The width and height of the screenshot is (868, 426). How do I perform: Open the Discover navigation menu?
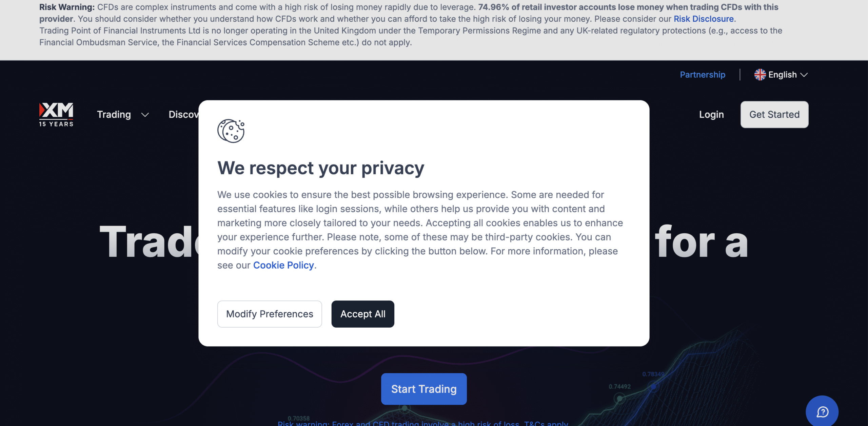[184, 115]
